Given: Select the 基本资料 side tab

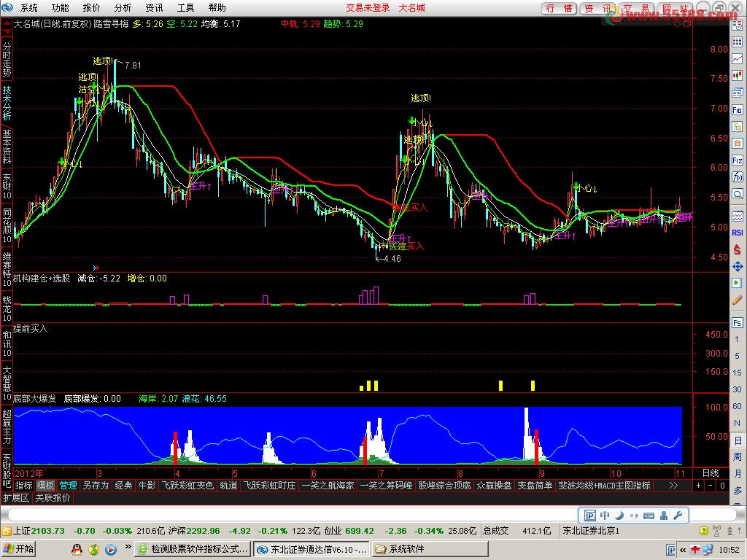Looking at the screenshot, I should [x=7, y=147].
